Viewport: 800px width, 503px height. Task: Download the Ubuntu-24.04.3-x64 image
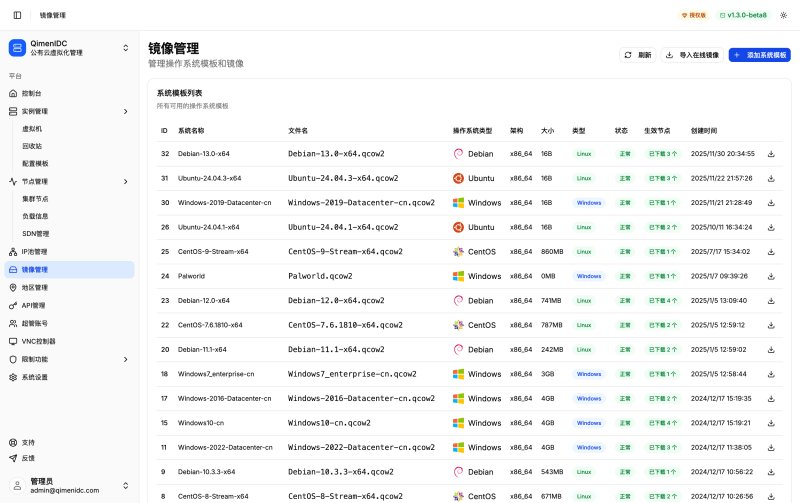pyautogui.click(x=771, y=178)
